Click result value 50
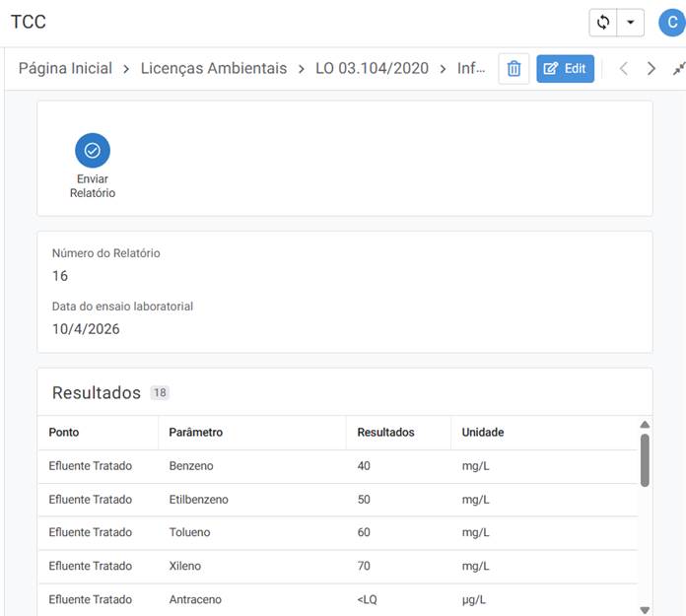This screenshot has width=686, height=616. pyautogui.click(x=364, y=500)
